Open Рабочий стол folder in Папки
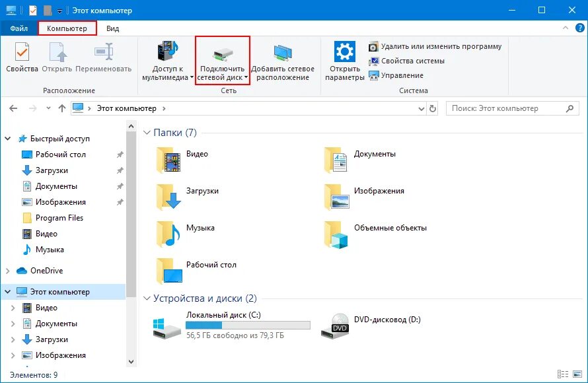The width and height of the screenshot is (588, 383). pyautogui.click(x=196, y=270)
